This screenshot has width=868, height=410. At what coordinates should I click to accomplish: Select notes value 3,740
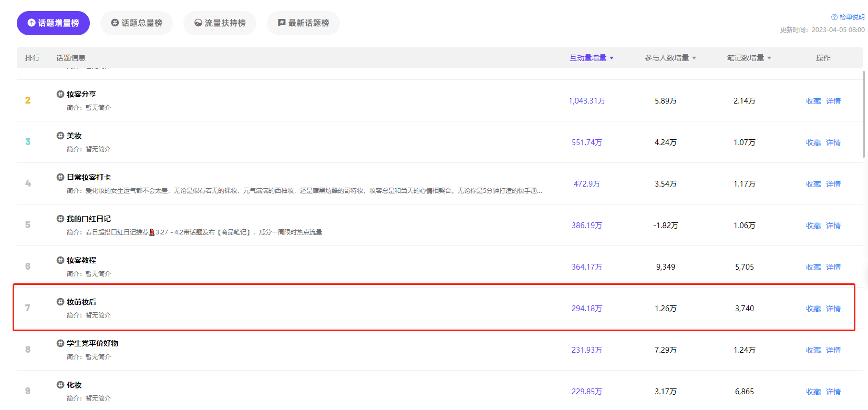pyautogui.click(x=745, y=309)
